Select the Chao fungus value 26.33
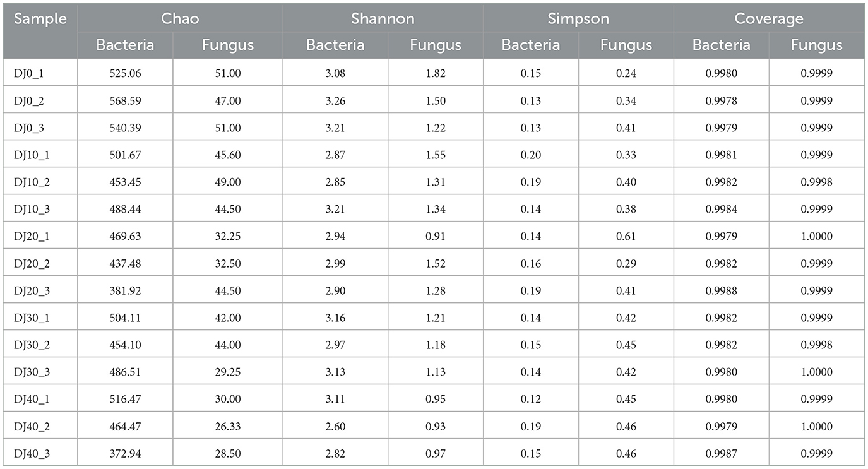Viewport: 868px width, 469px height. [228, 426]
